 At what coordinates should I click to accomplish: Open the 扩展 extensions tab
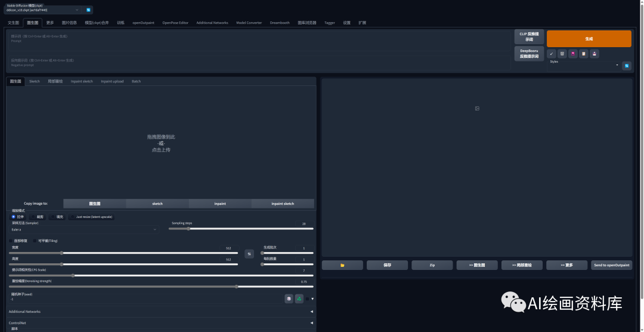(363, 23)
